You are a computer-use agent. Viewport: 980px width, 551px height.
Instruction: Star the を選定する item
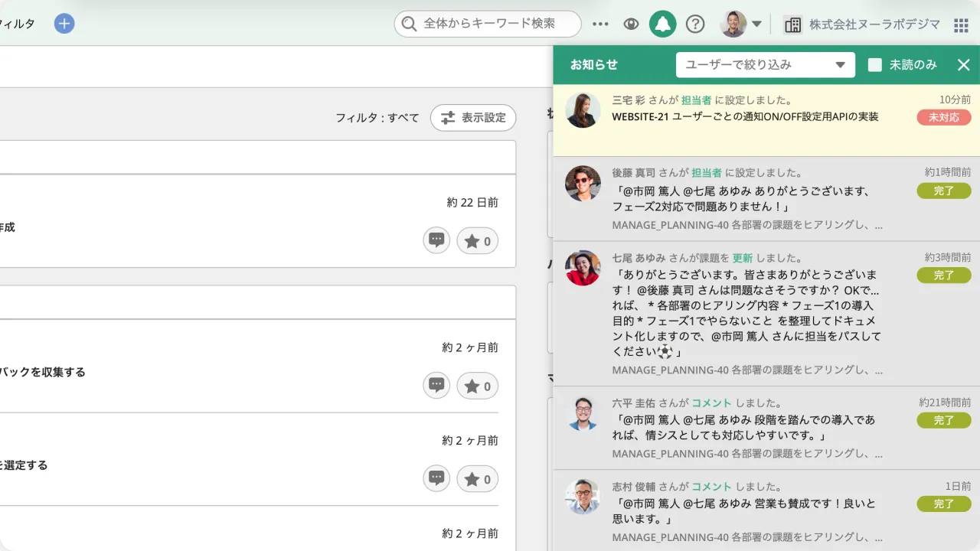pos(478,479)
